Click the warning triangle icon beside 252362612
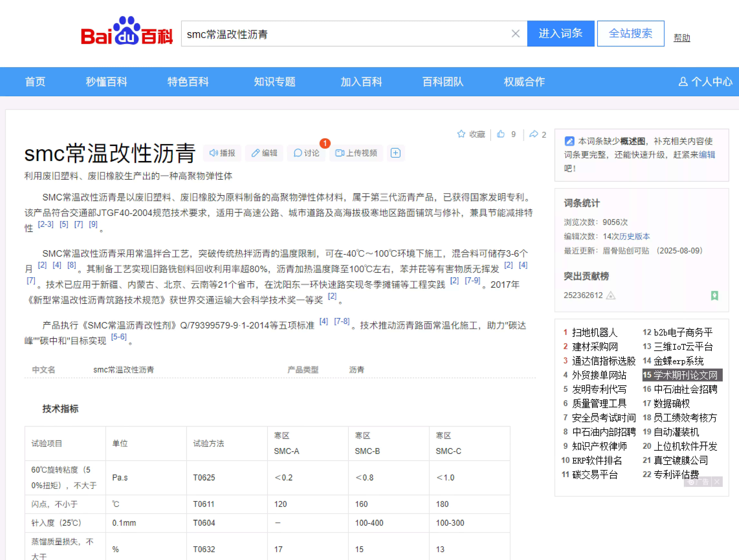Image resolution: width=739 pixels, height=560 pixels. (x=611, y=296)
